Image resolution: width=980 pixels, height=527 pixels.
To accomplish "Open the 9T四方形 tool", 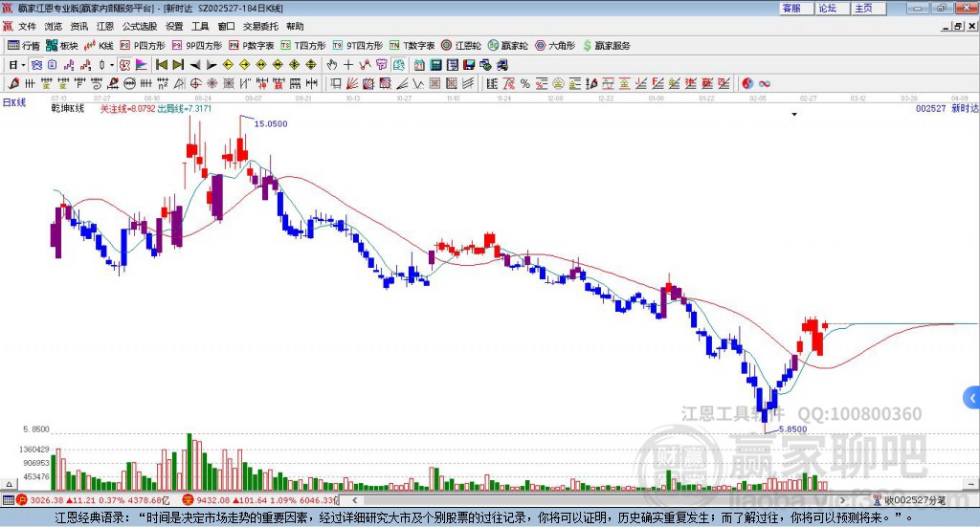I will (x=358, y=46).
